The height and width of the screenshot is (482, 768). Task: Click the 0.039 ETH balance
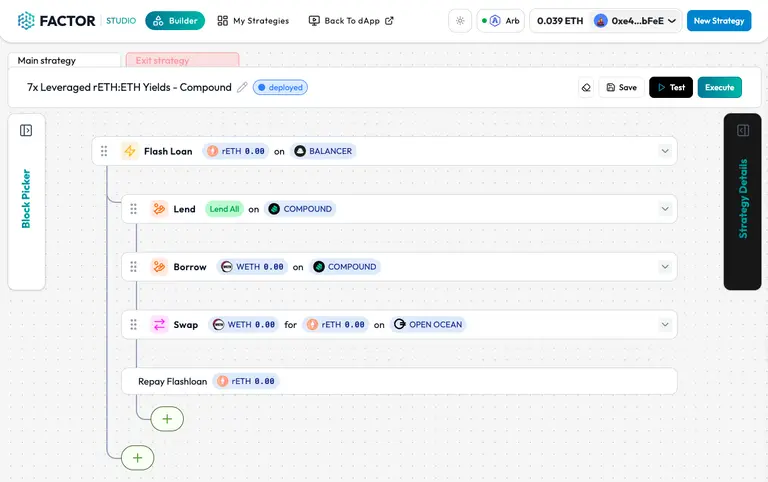click(x=560, y=21)
